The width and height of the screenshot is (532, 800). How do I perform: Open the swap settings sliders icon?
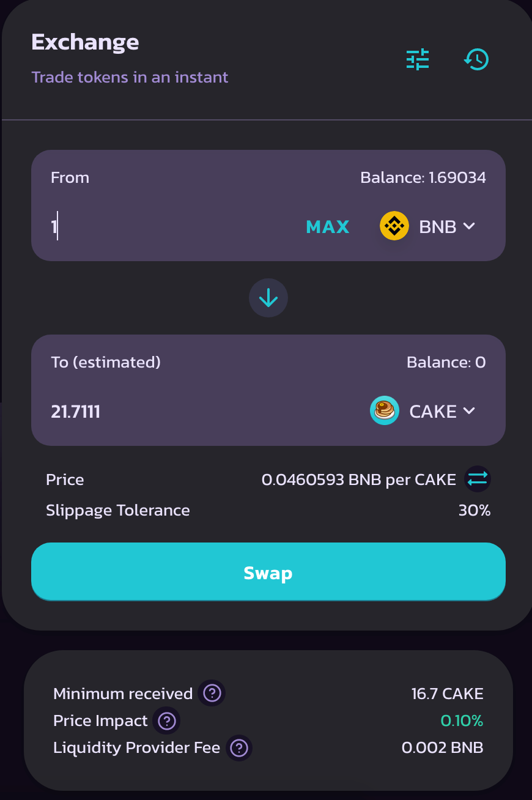point(418,59)
